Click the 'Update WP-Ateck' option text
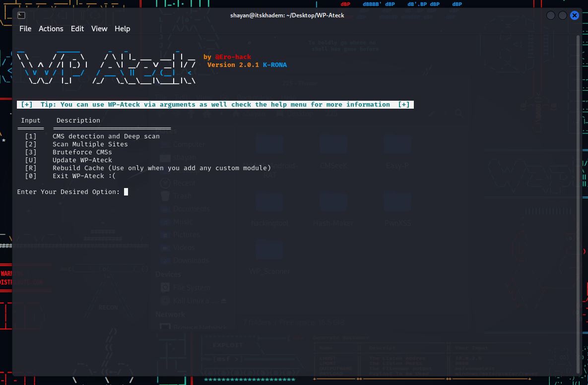The height and width of the screenshot is (385, 588). pyautogui.click(x=82, y=160)
